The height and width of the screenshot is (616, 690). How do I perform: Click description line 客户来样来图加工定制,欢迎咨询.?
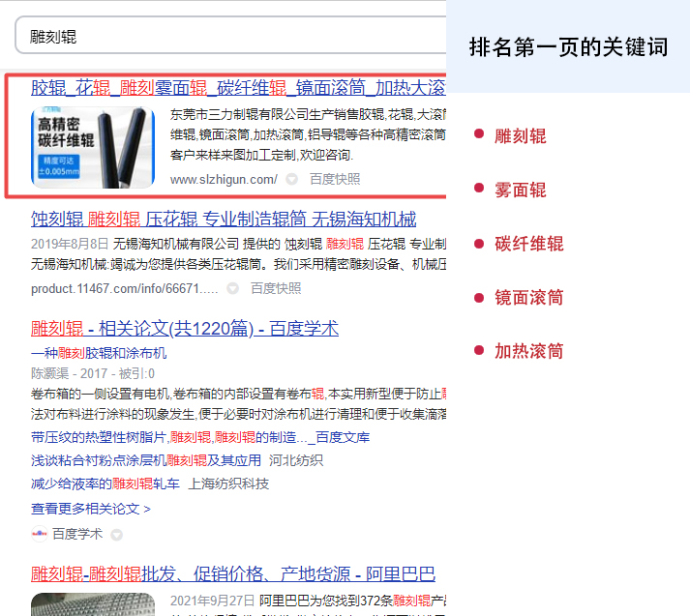[262, 155]
